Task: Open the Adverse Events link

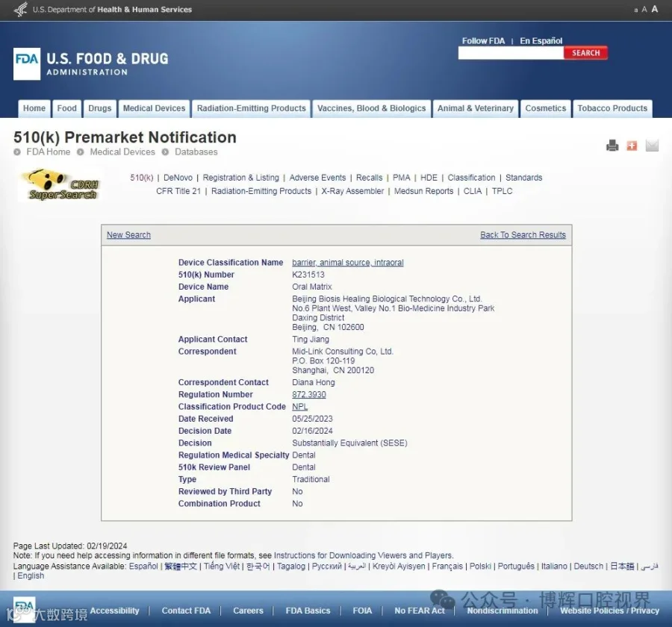Action: [317, 178]
